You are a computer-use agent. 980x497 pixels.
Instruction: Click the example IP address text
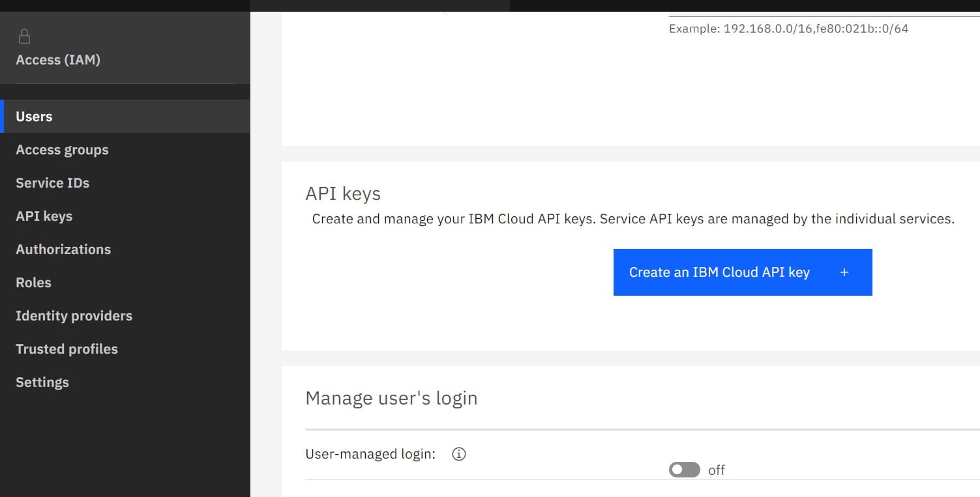tap(788, 29)
